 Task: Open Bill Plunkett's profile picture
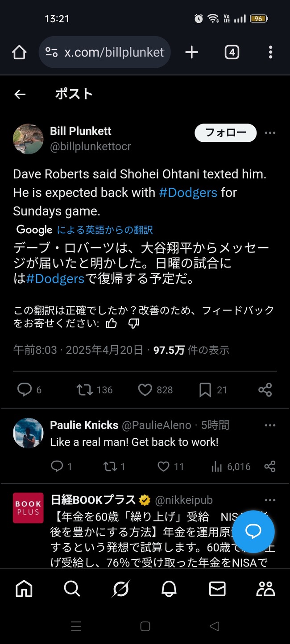(x=28, y=139)
